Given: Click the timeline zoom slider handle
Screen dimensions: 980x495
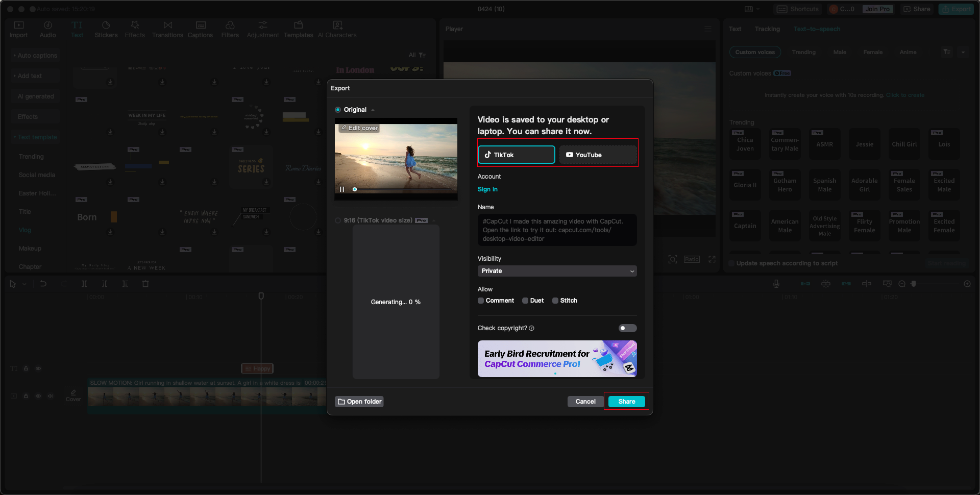Looking at the screenshot, I should [914, 284].
